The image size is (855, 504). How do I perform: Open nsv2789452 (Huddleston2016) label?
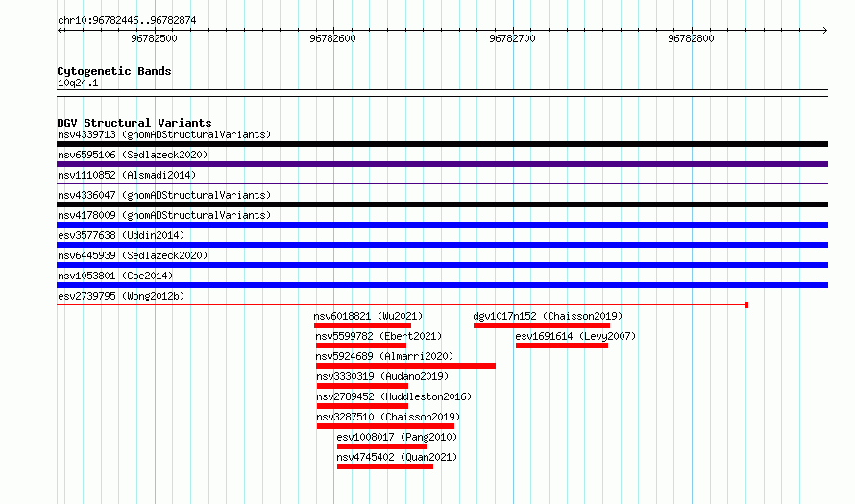coord(394,396)
